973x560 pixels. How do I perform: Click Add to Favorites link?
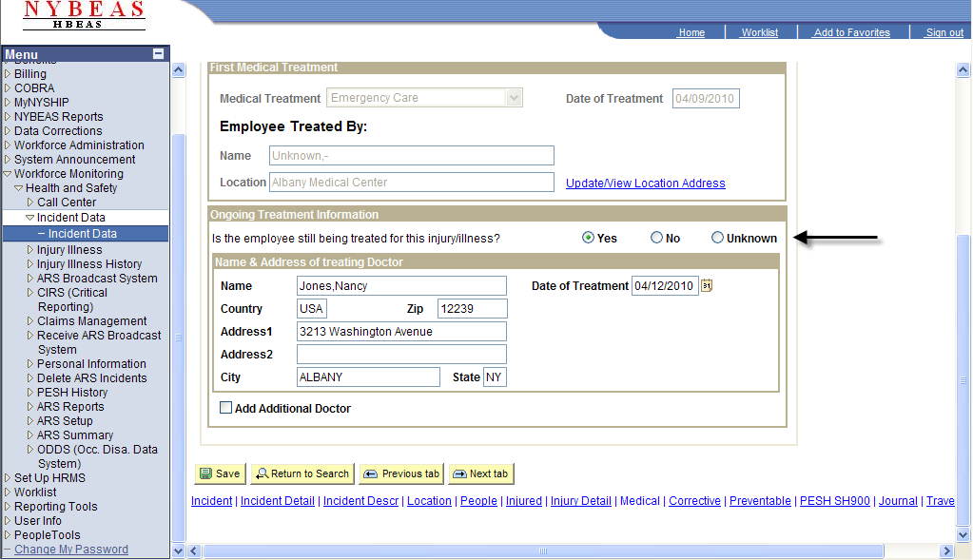coord(851,32)
